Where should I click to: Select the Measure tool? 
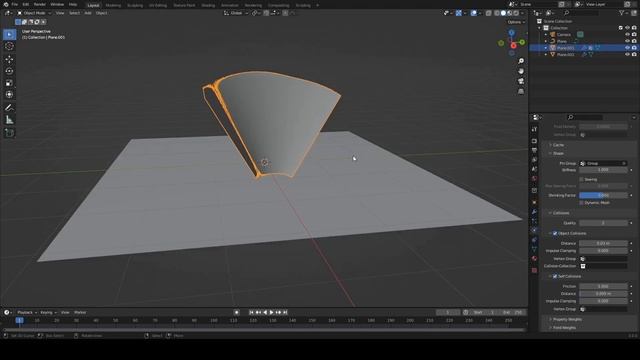[9, 120]
